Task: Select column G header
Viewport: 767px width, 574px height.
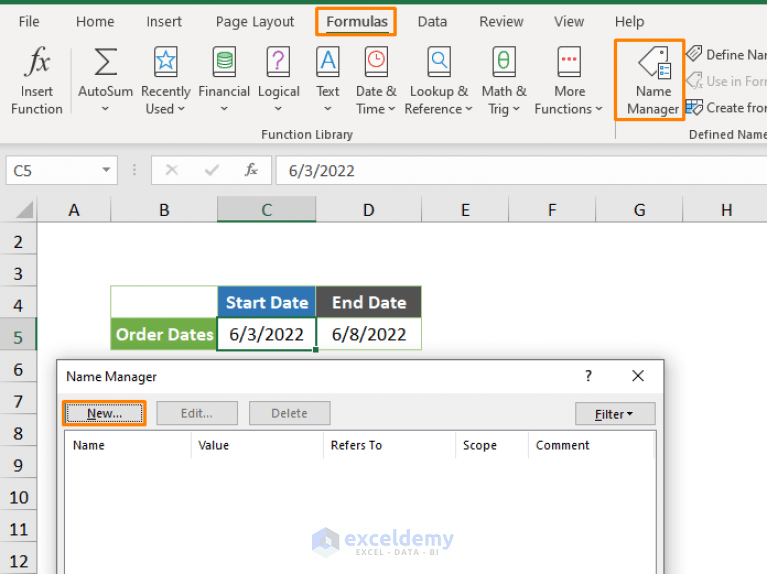Action: 639,210
